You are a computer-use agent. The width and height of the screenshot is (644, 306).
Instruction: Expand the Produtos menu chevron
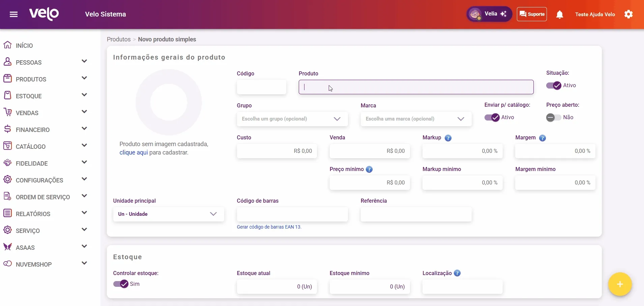84,78
